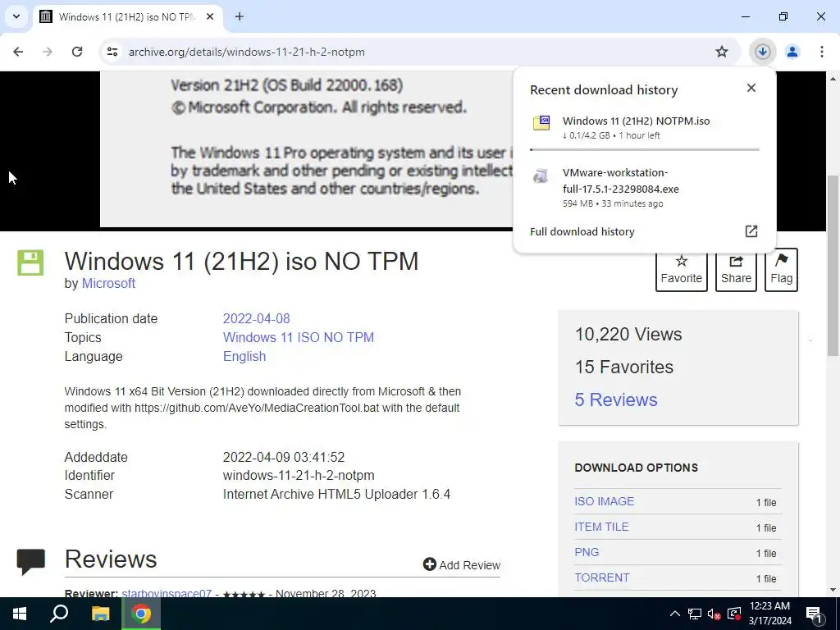Open site information icon in address bar
Viewport: 840px width, 630px height.
[112, 52]
